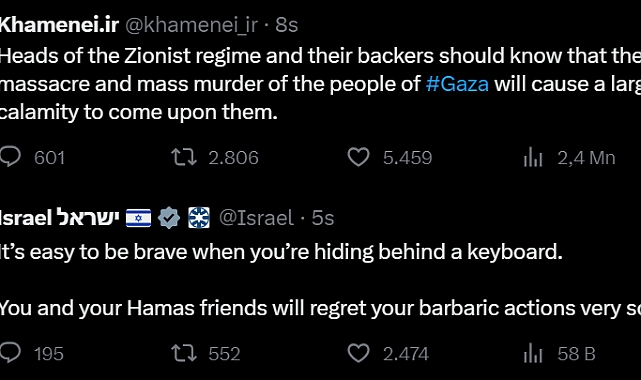Image resolution: width=641 pixels, height=380 pixels.
Task: Retweet the Israel account post
Action: point(184,353)
